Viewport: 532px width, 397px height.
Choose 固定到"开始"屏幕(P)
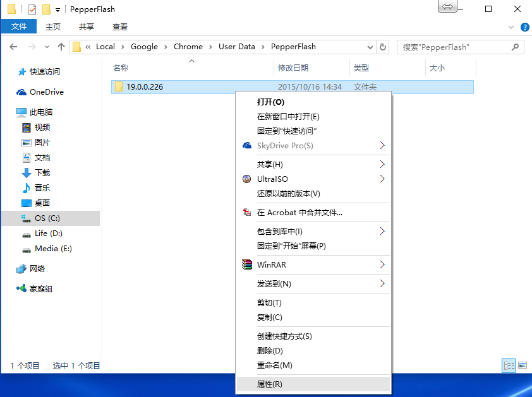pyautogui.click(x=313, y=246)
